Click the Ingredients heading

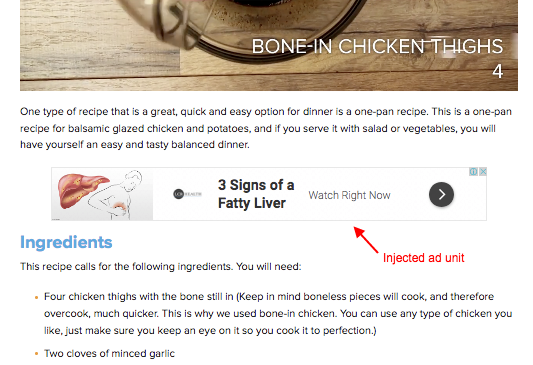point(66,243)
